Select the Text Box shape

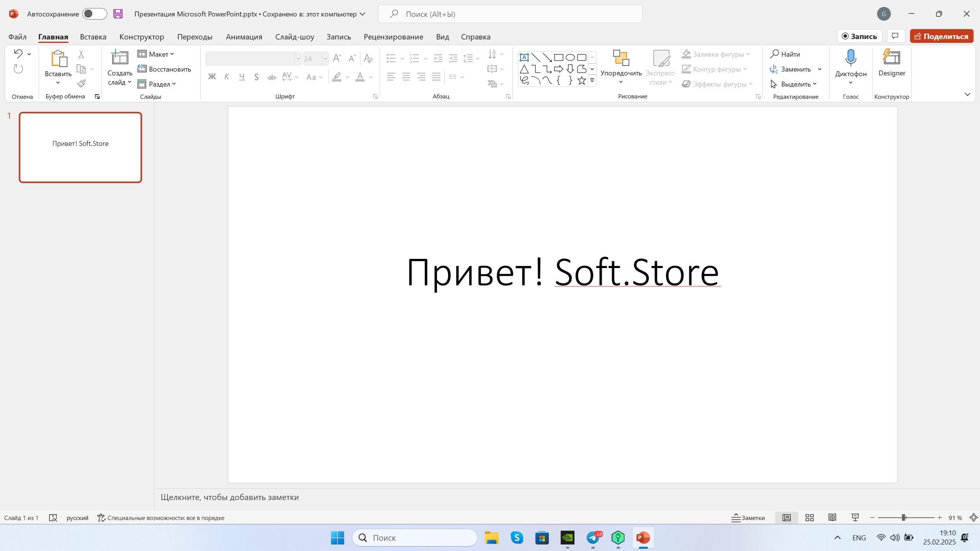point(524,57)
